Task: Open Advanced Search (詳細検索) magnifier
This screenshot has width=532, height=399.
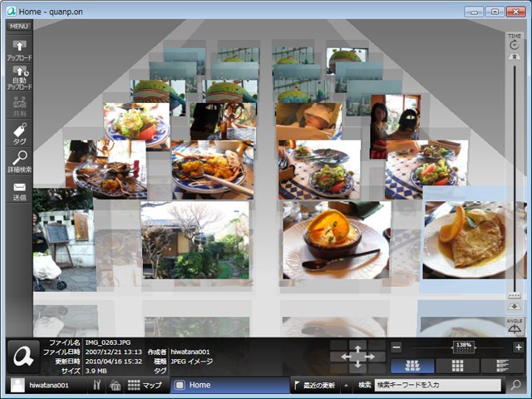Action: (x=19, y=161)
